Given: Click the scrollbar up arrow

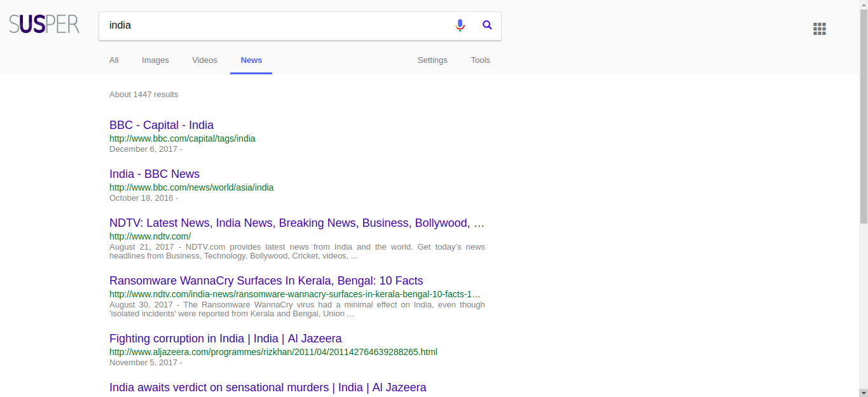Looking at the screenshot, I should coord(864,4).
